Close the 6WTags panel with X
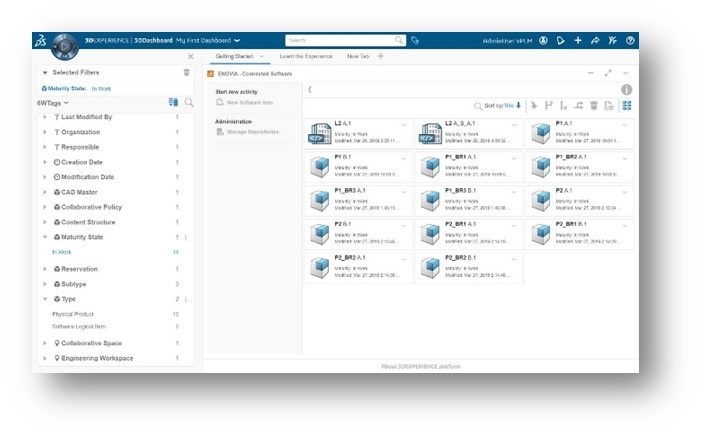Viewport: 704px width, 438px height. [191, 56]
